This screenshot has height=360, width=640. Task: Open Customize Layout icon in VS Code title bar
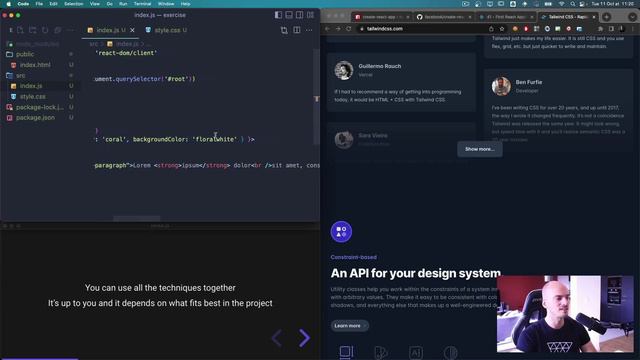click(x=310, y=15)
